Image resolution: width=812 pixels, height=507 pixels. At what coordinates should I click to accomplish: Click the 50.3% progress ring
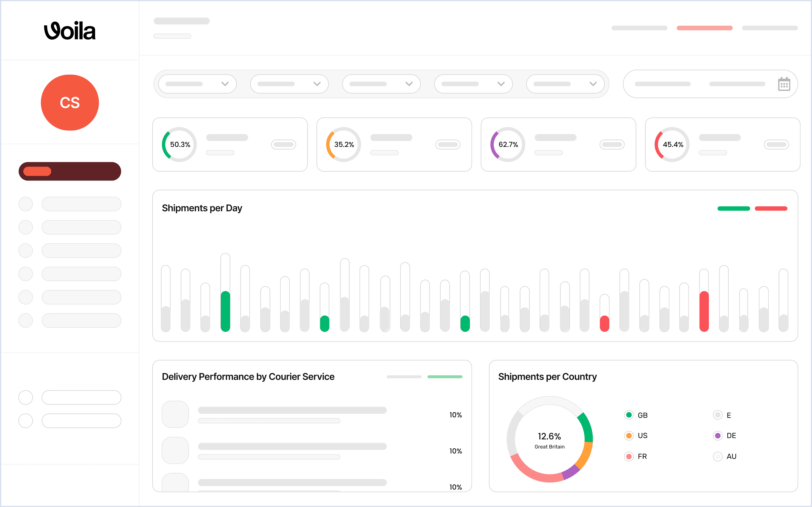coord(179,144)
